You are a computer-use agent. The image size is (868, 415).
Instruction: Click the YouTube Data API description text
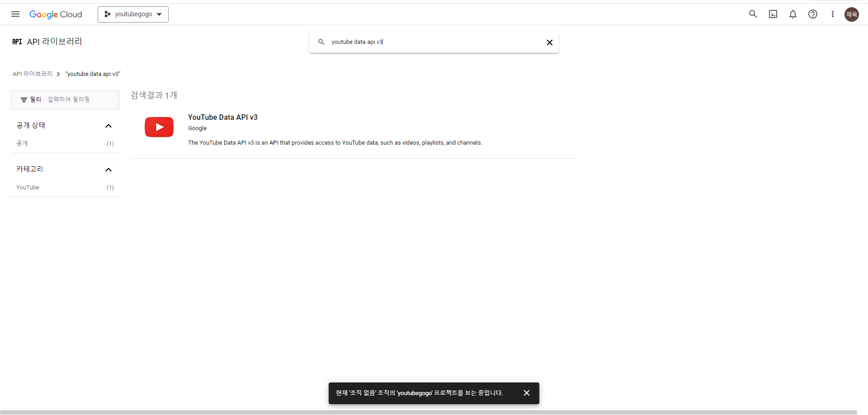pos(335,143)
